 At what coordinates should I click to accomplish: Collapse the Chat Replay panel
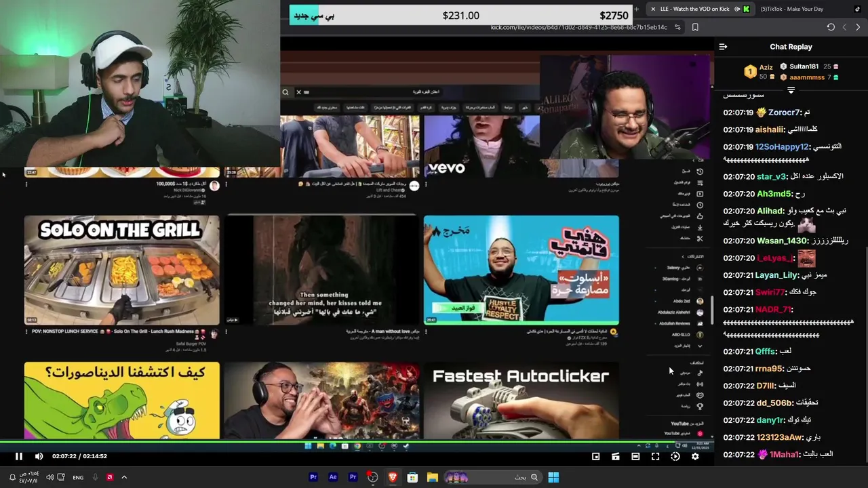point(723,47)
